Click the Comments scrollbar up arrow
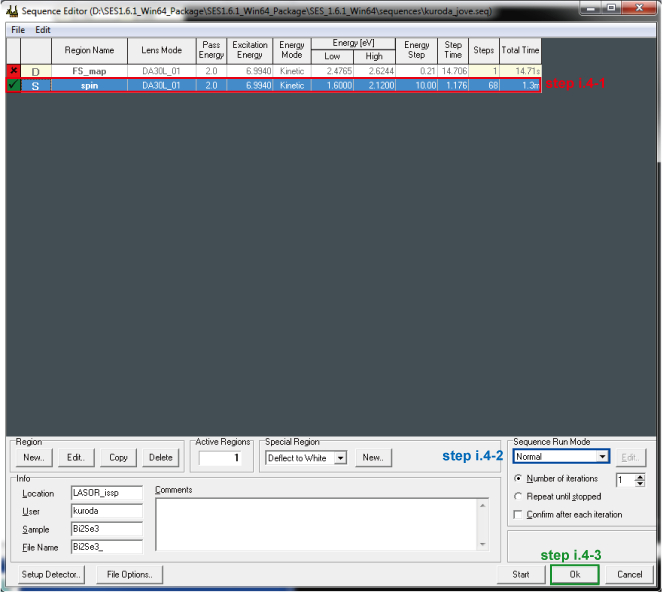This screenshot has width=662, height=592. (483, 505)
